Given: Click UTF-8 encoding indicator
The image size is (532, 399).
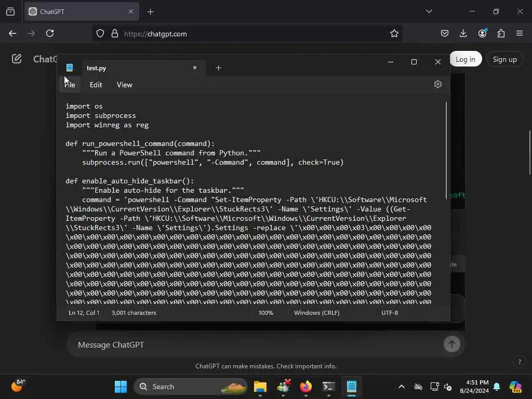Looking at the screenshot, I should (390, 313).
